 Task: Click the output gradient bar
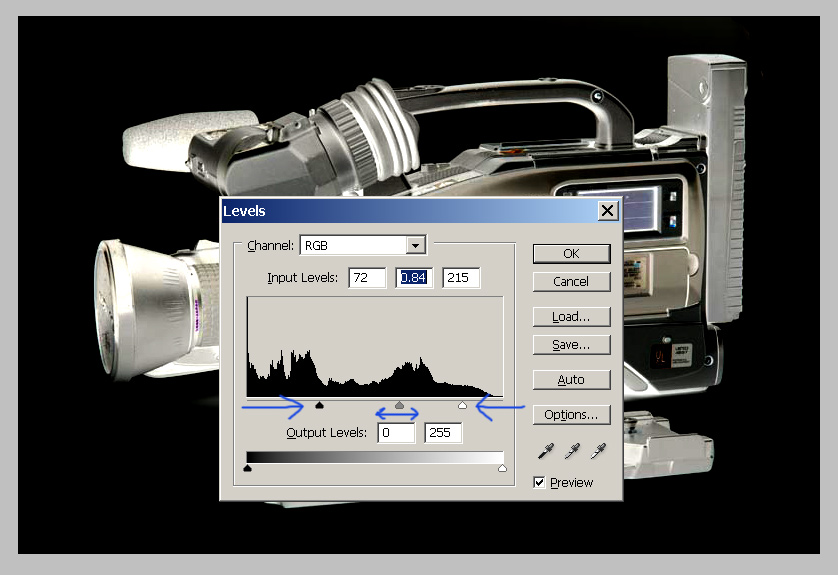(x=375, y=457)
